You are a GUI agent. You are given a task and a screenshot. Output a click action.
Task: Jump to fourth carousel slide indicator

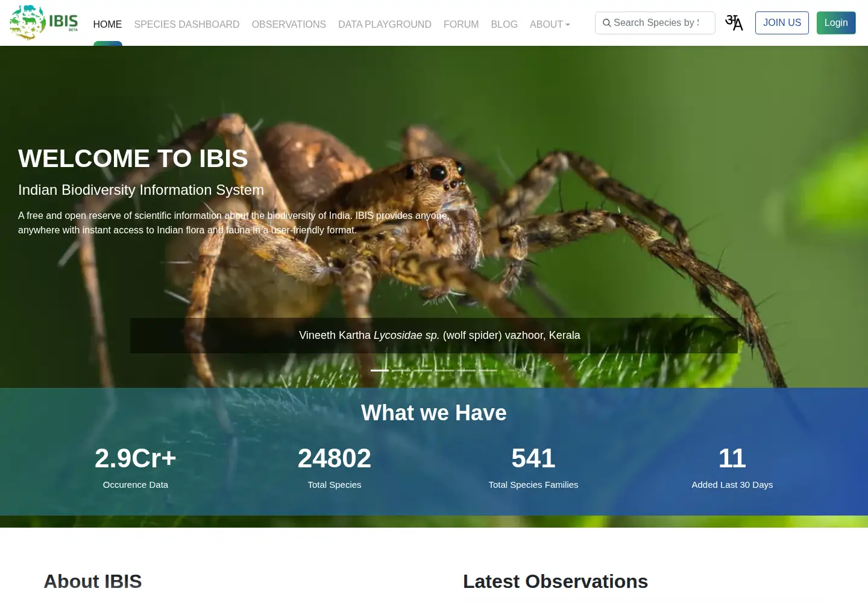[445, 370]
